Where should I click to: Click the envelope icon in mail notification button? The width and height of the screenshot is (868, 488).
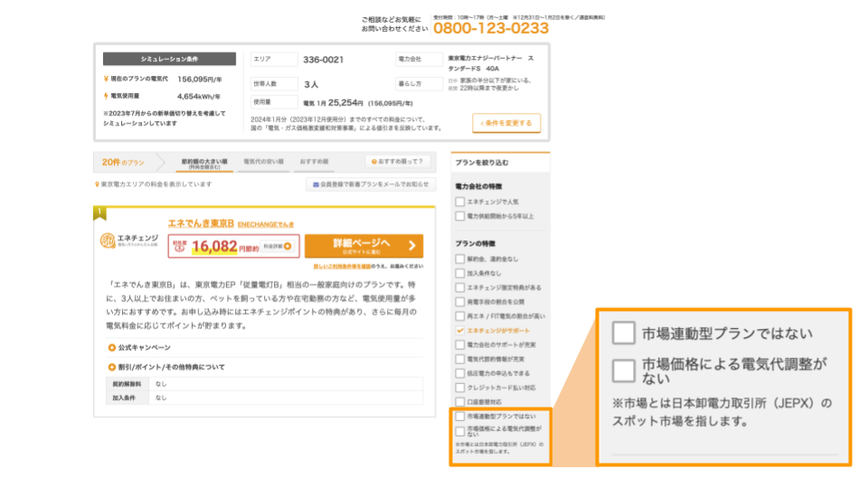pos(316,184)
